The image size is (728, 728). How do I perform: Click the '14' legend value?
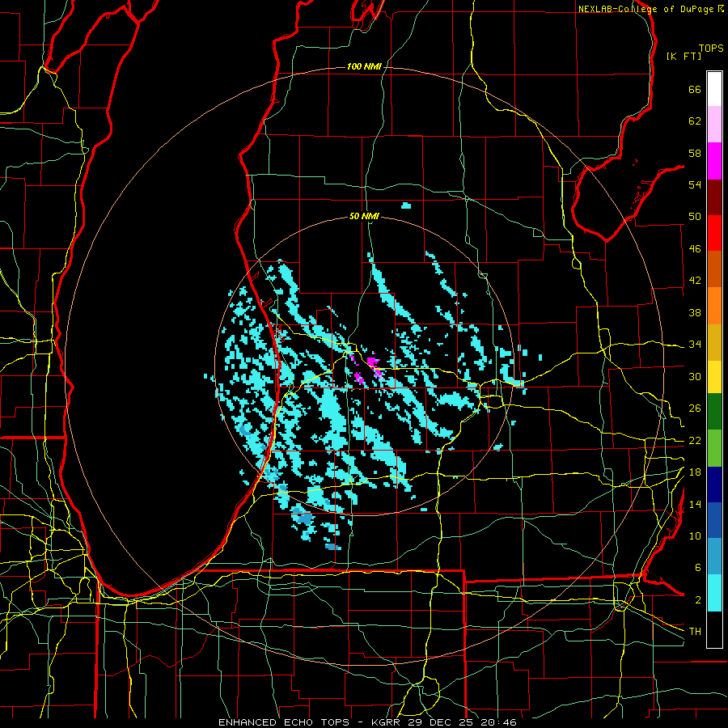[695, 505]
